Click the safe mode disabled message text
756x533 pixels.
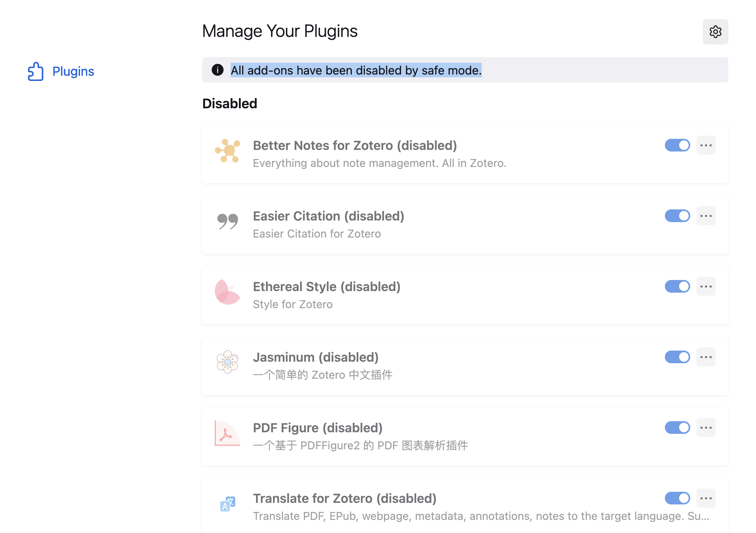[356, 70]
